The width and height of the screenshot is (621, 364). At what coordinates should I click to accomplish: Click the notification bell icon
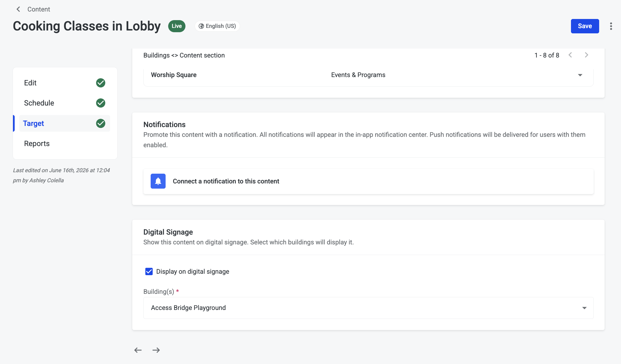[158, 181]
